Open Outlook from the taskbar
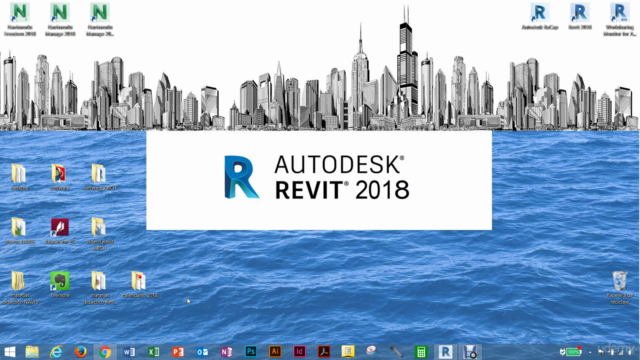Viewport: 640px width, 360px height. click(202, 352)
